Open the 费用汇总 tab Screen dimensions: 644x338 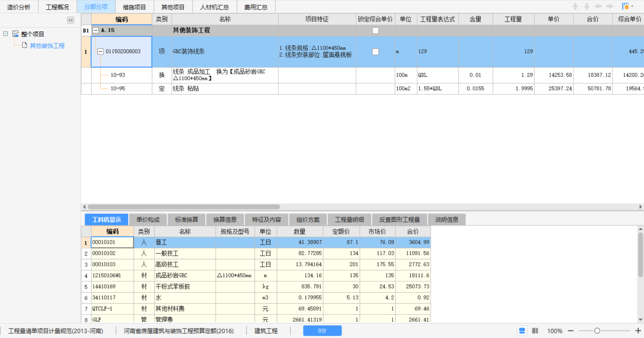point(256,7)
